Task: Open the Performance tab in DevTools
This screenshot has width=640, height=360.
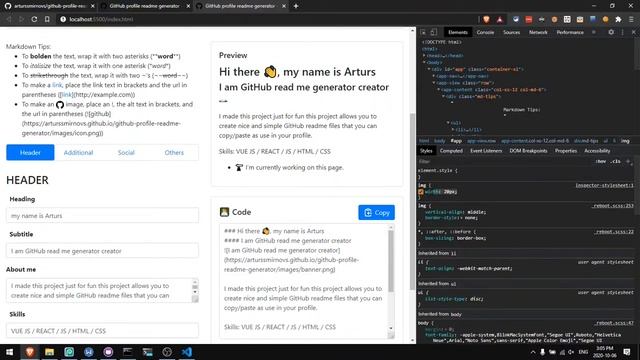Action: (x=570, y=32)
